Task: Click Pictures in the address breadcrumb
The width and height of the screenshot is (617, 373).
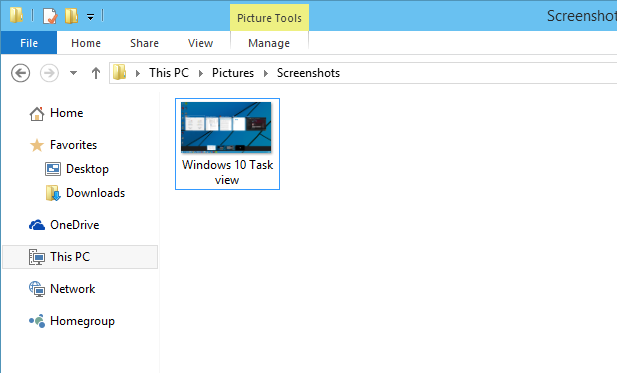Action: click(x=233, y=73)
